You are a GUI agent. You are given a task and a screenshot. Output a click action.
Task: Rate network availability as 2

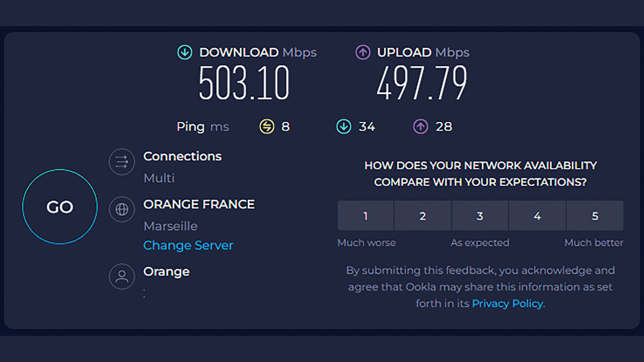[423, 215]
